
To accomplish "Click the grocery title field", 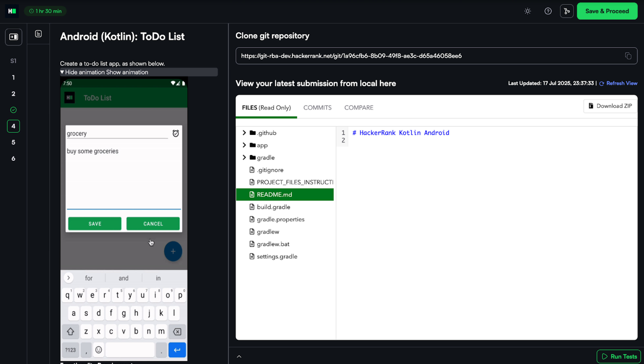I will (117, 134).
